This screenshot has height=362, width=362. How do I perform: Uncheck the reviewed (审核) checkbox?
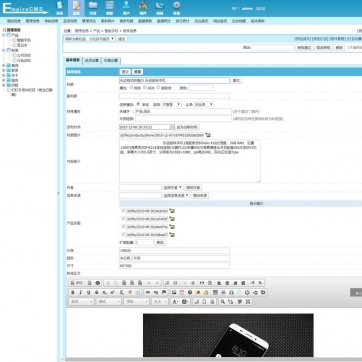(138, 104)
